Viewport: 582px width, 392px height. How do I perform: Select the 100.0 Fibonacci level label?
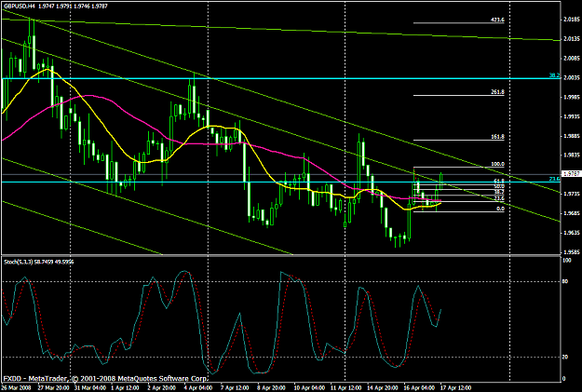tap(497, 164)
